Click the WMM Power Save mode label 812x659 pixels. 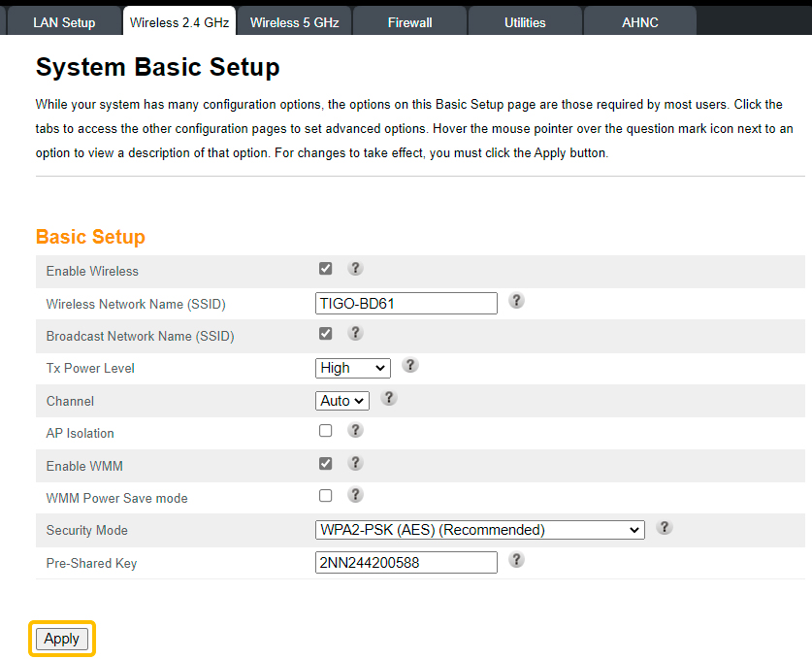(x=116, y=499)
